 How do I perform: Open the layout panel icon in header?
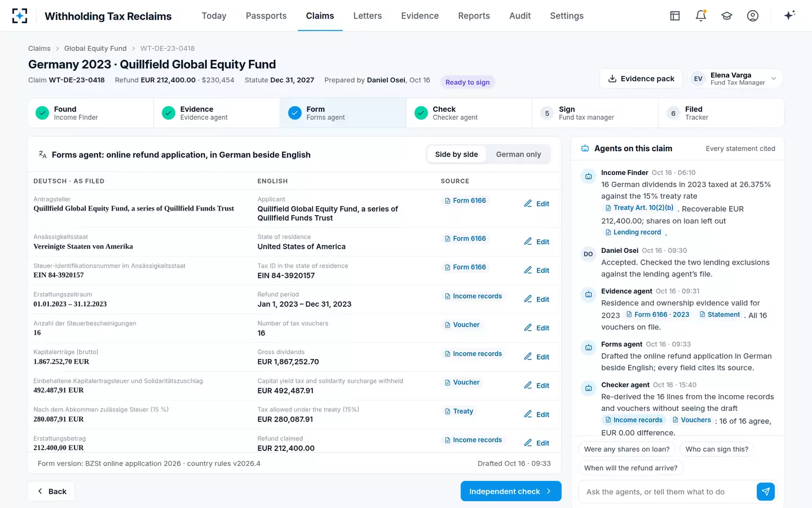click(x=675, y=16)
